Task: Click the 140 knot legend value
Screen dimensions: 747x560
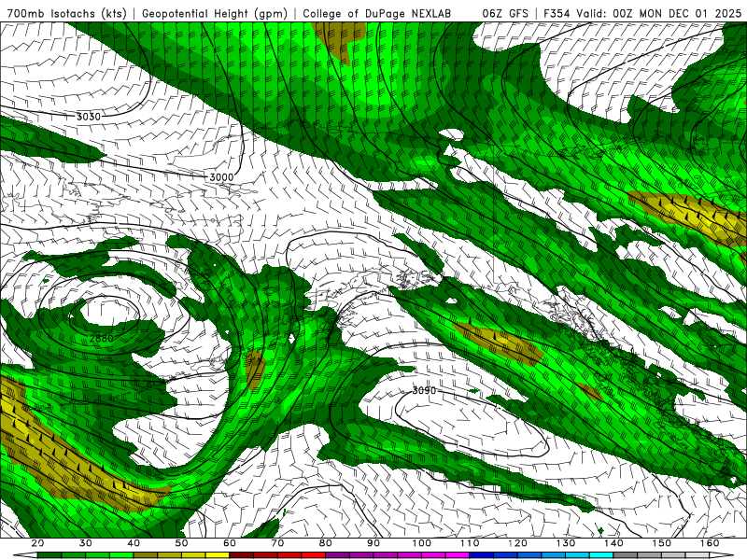Action: point(613,543)
